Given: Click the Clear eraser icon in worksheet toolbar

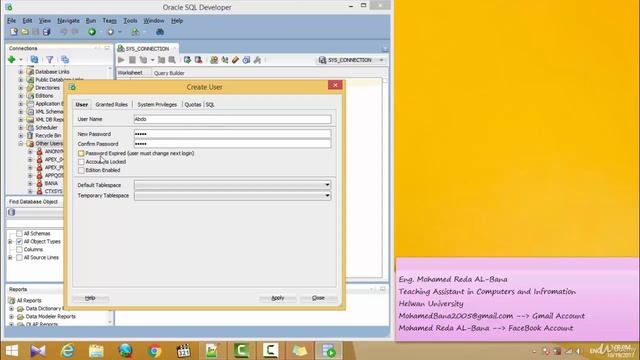Looking at the screenshot, I should 236,60.
